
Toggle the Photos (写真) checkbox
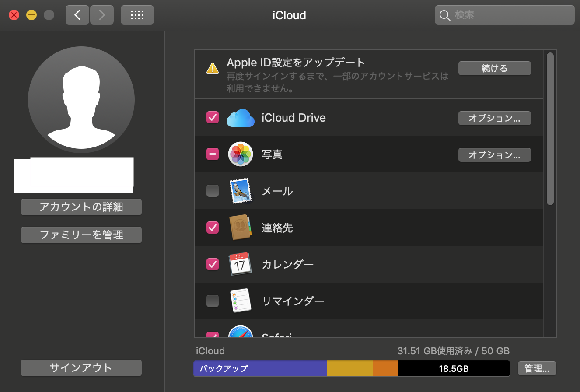tap(213, 154)
